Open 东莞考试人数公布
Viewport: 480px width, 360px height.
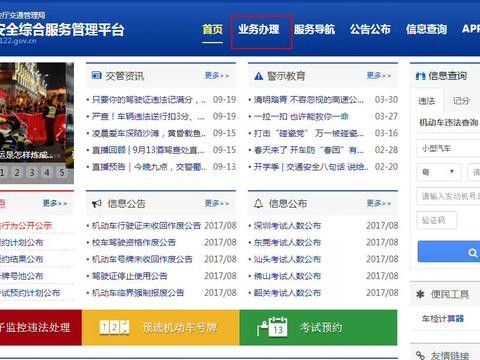click(x=287, y=242)
